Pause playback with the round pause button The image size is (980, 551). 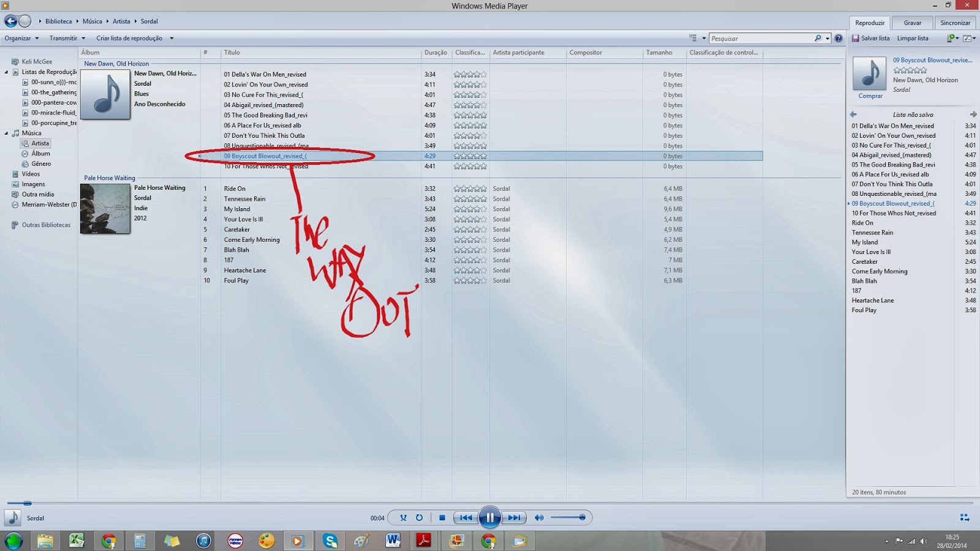pyautogui.click(x=490, y=517)
